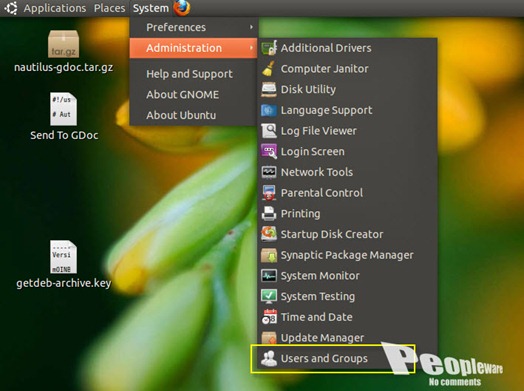Launch Firefox from the top panel
Viewport: 524px width, 391px height.
[x=182, y=8]
